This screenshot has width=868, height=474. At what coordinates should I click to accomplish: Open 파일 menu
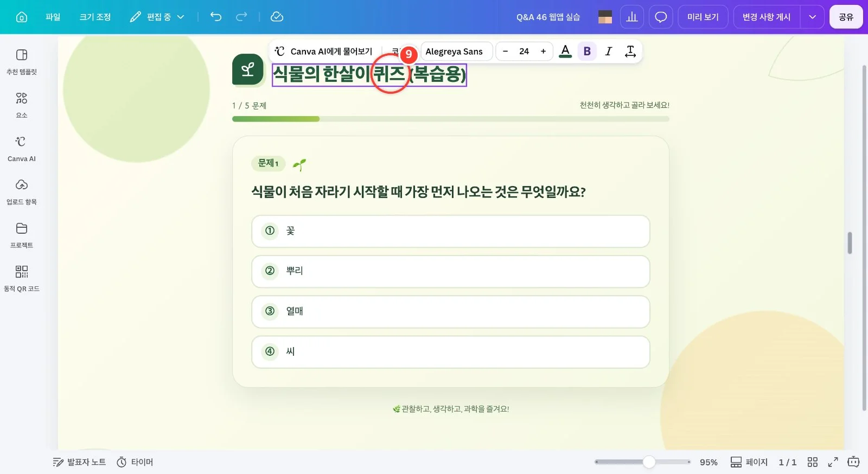53,17
